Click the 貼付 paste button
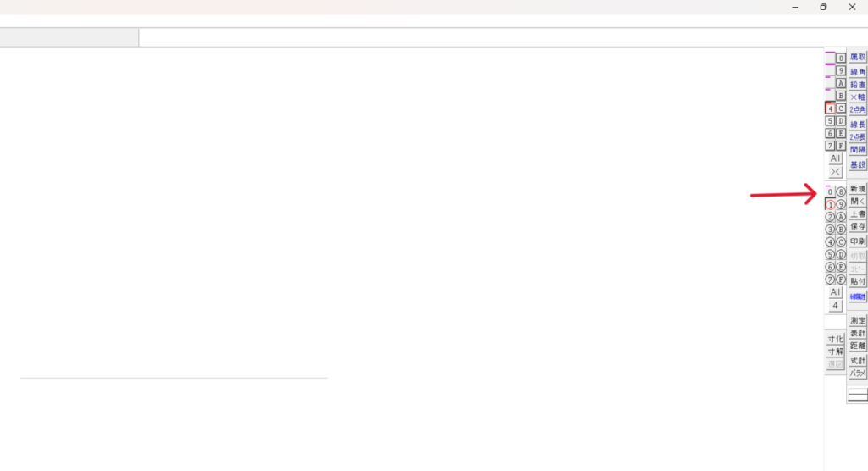 [858, 282]
